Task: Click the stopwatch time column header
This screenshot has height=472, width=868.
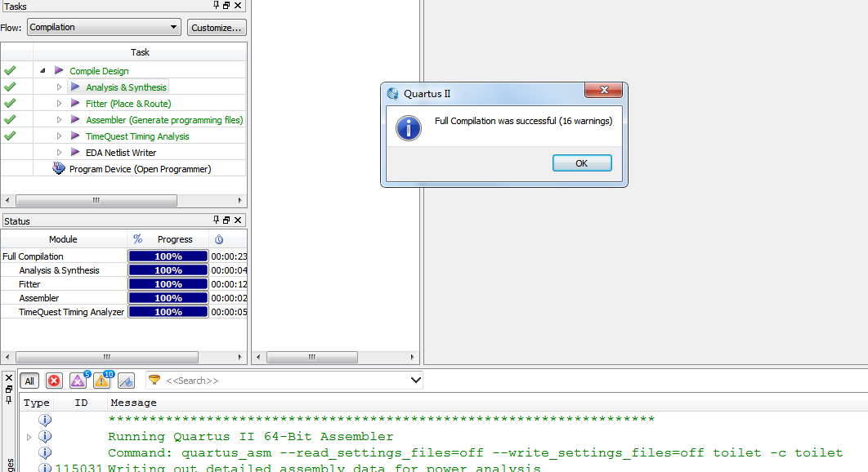Action: click(x=219, y=239)
